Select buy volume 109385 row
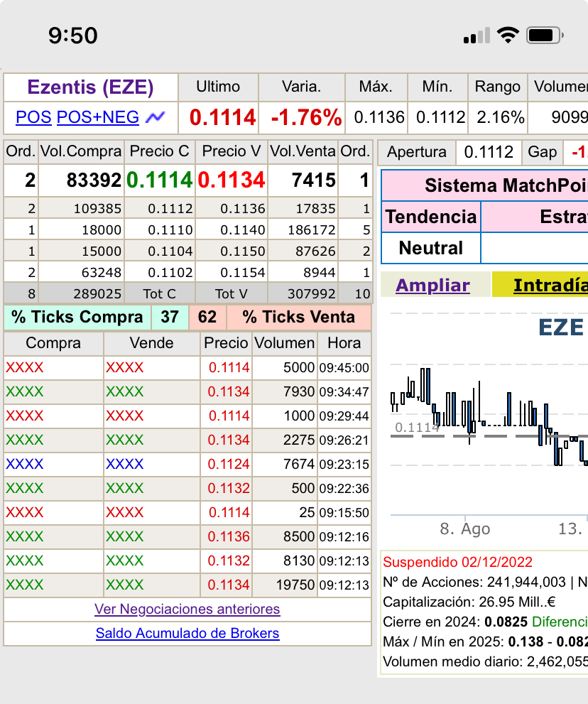The height and width of the screenshot is (704, 588). (97, 209)
